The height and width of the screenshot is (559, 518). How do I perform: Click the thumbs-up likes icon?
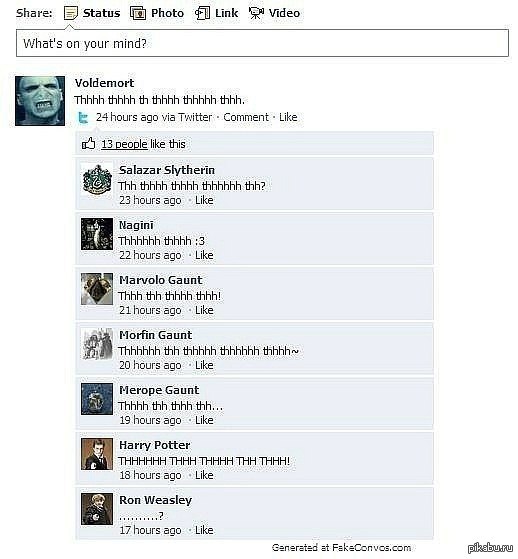point(89,144)
